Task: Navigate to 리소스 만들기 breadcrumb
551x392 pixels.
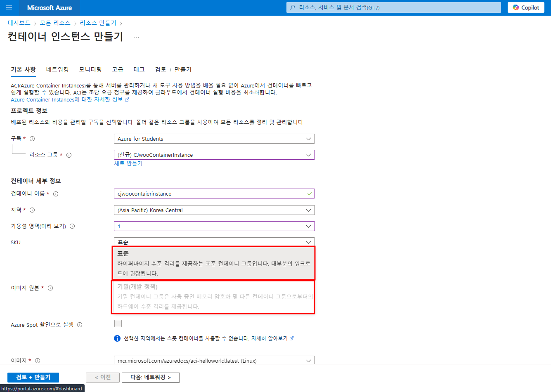Action: (x=98, y=23)
